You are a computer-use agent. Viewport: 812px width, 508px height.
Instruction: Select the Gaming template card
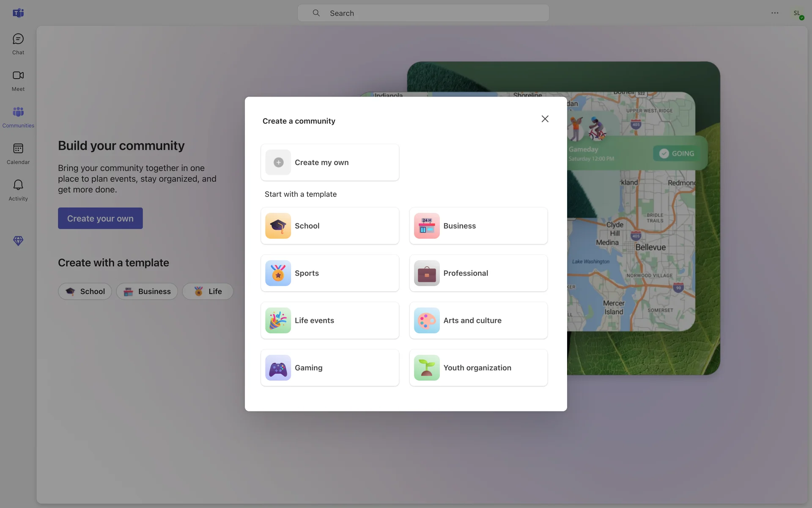[330, 368]
